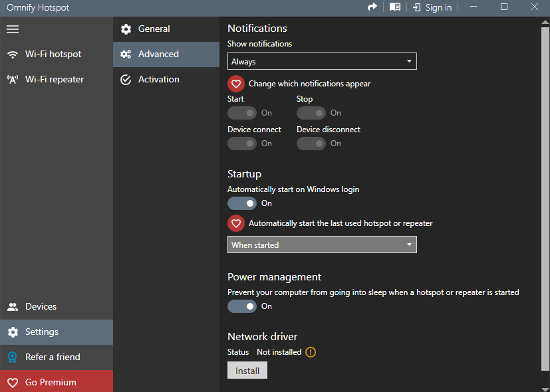This screenshot has height=392, width=550.
Task: Open the Show notifications dropdown
Action: pyautogui.click(x=322, y=61)
